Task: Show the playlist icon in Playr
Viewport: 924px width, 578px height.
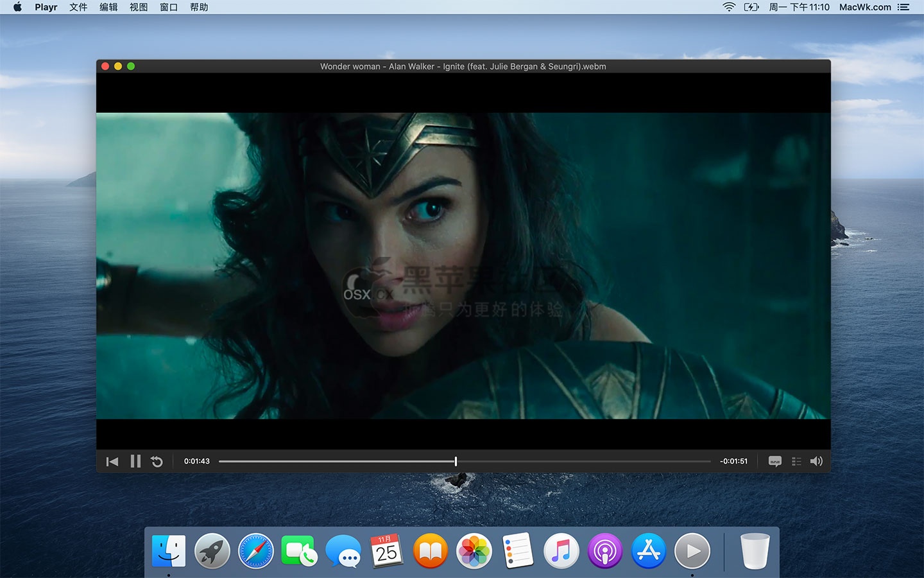Action: 796,461
